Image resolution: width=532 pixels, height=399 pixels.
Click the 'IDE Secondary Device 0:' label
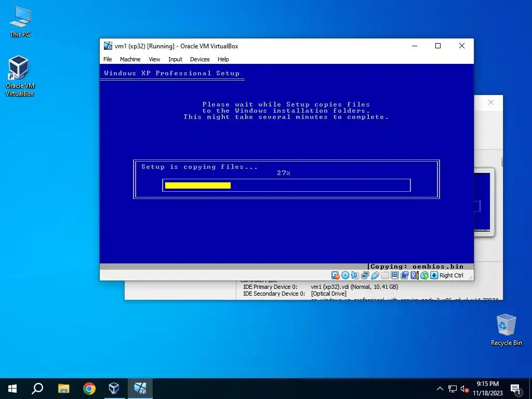[x=274, y=294]
